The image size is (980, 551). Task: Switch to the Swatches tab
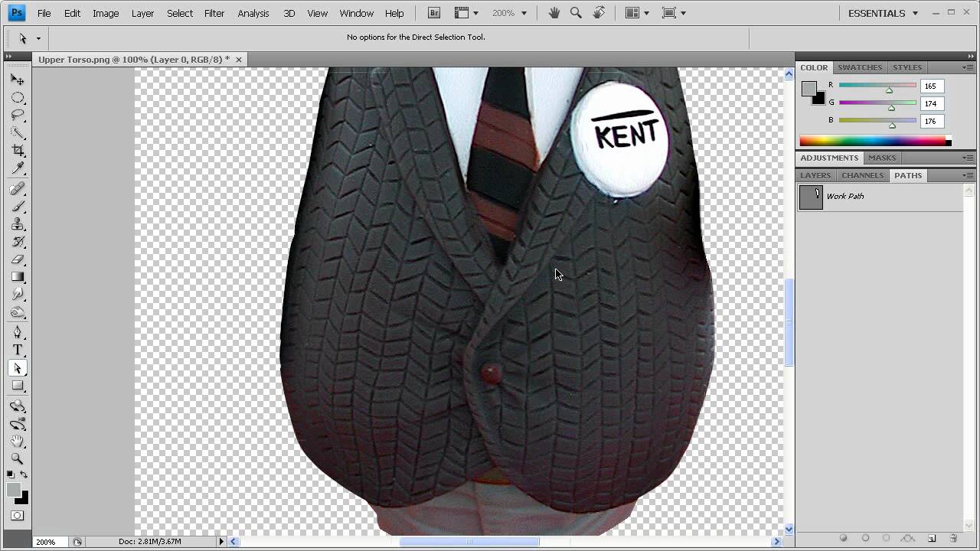[x=860, y=67]
